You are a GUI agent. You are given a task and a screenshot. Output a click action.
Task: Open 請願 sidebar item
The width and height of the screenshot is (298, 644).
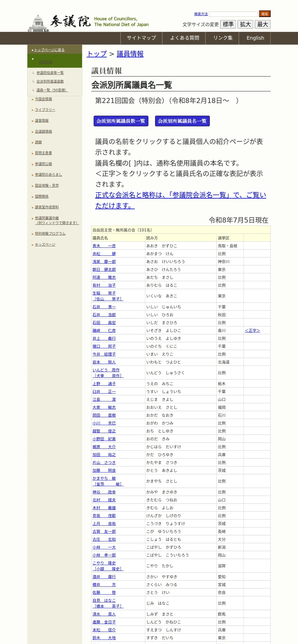[38, 142]
